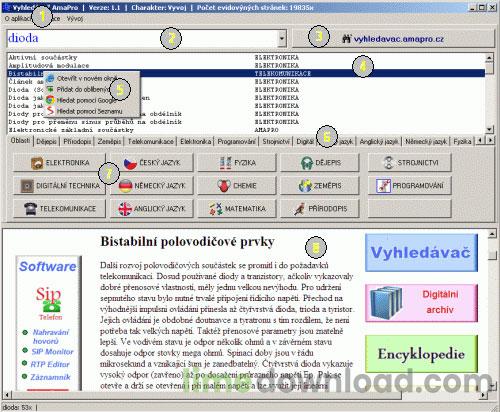The image size is (500, 412).
Task: Click the tab strip right scroll arrow
Action: [x=490, y=140]
